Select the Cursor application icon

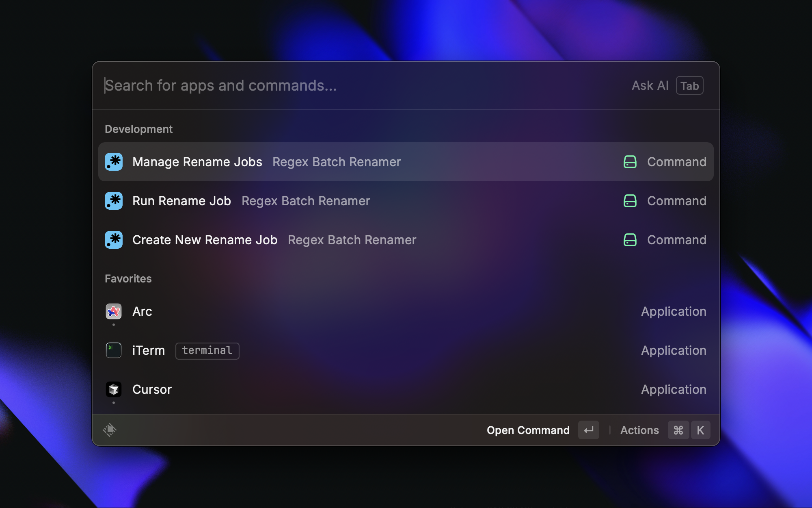tap(114, 389)
